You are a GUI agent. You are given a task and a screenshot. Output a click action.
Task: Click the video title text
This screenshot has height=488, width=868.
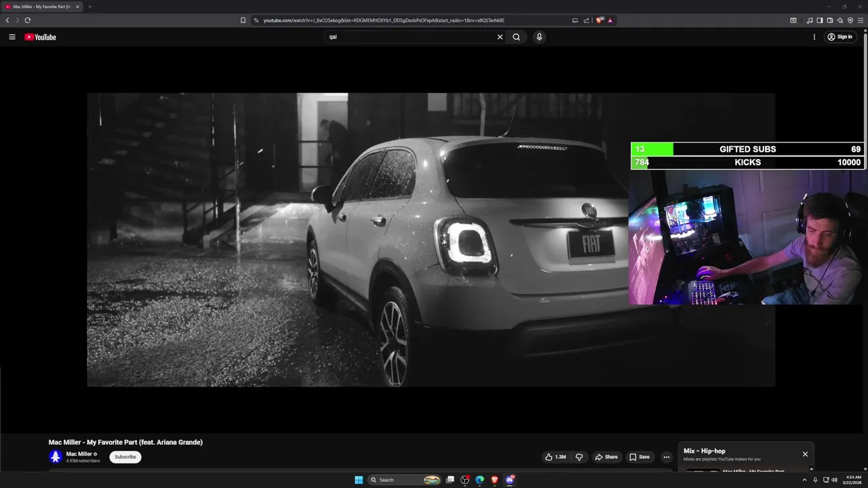pos(125,443)
